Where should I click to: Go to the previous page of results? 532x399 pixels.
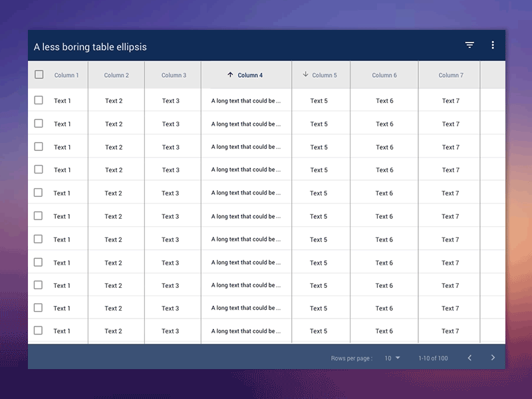[469, 358]
